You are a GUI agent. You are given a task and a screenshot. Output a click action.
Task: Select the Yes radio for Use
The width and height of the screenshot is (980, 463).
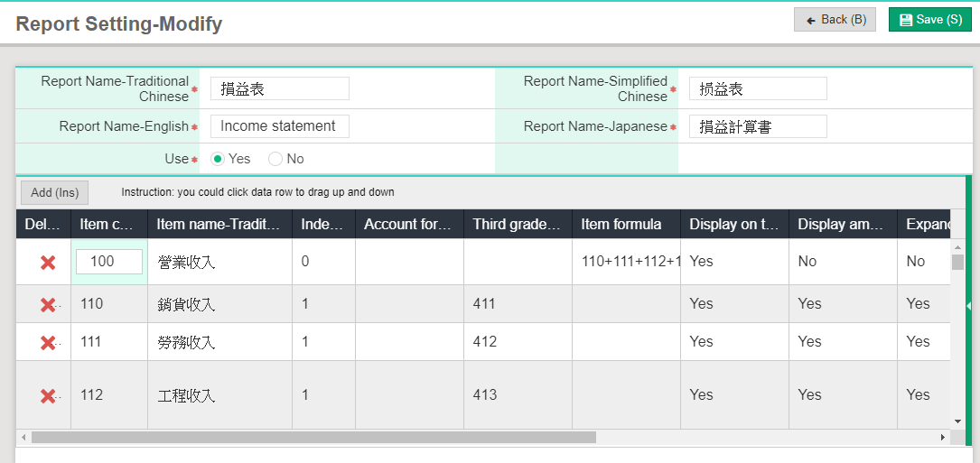coord(218,159)
